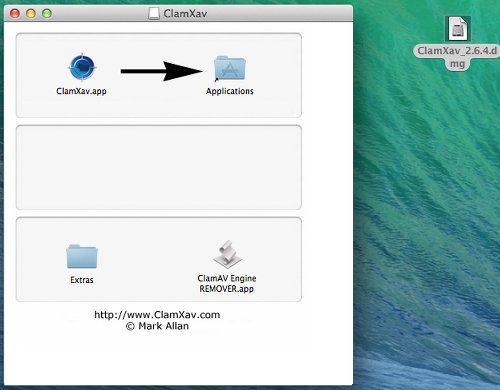The width and height of the screenshot is (500, 390).
Task: Click the "© Mark Allan" text
Action: 157,326
